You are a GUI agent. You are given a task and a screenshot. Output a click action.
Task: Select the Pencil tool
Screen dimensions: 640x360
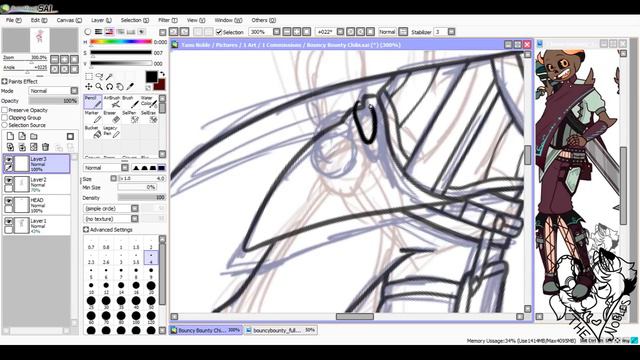(x=93, y=102)
